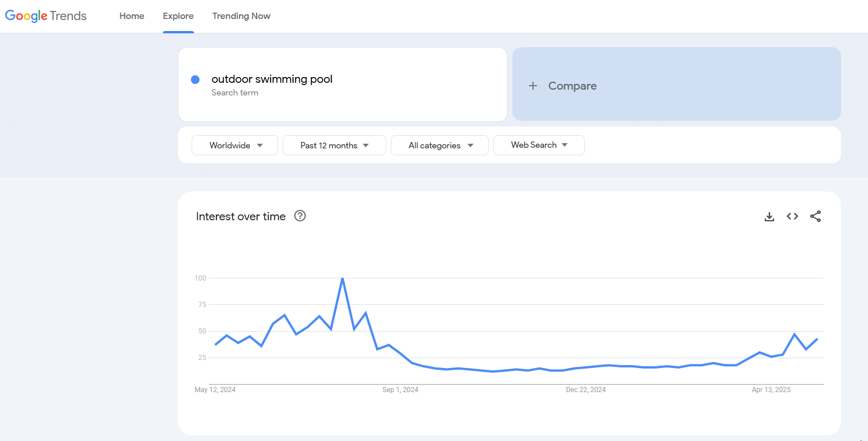Share the Interest over time chart
Image resolution: width=868 pixels, height=441 pixels.
coord(816,217)
